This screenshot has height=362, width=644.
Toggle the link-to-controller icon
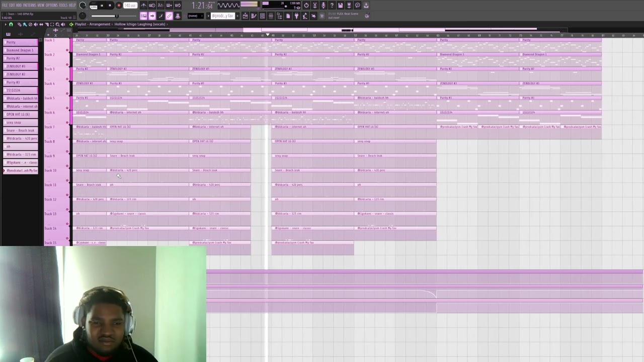[x=169, y=16]
